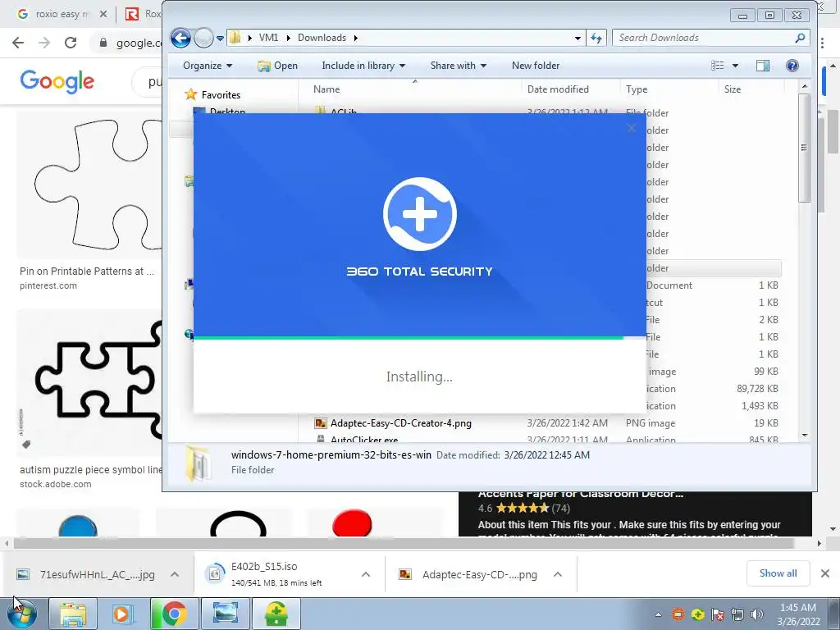Click the 360 Total Security logo
Screen dimensions: 840x630
point(420,214)
